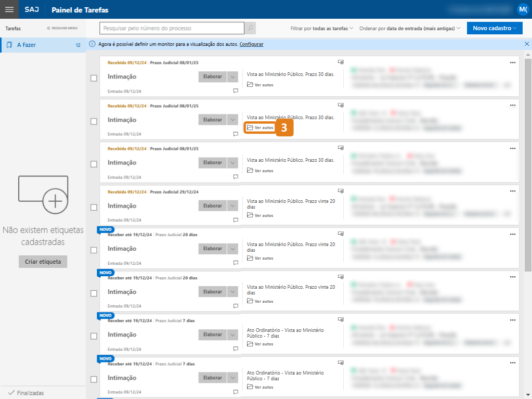
Task: Click the process number search field
Action: point(172,28)
